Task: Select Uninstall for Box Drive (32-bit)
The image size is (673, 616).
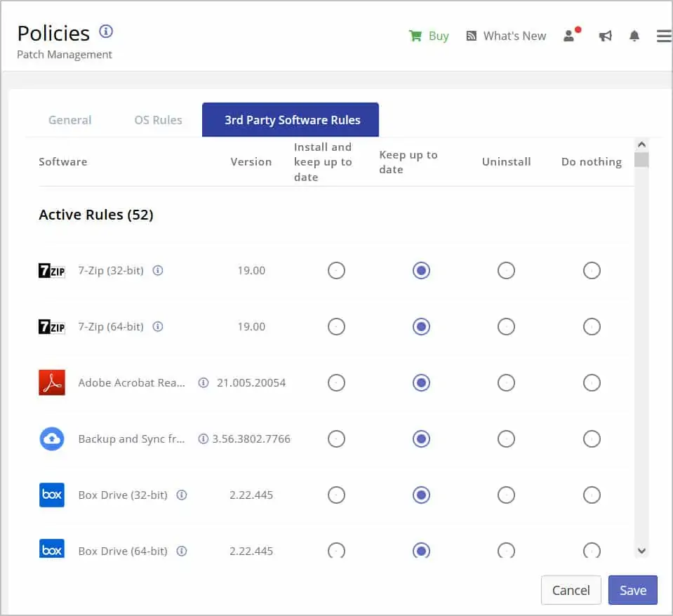Action: [x=507, y=495]
